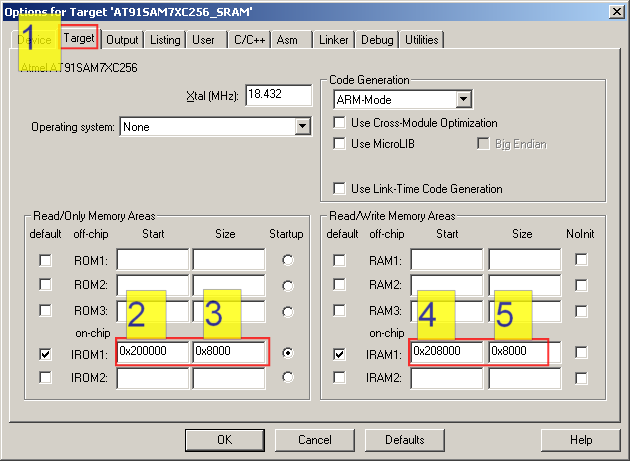Click the IROM1 Start field 0x200000
The image size is (630, 461).
click(x=153, y=352)
